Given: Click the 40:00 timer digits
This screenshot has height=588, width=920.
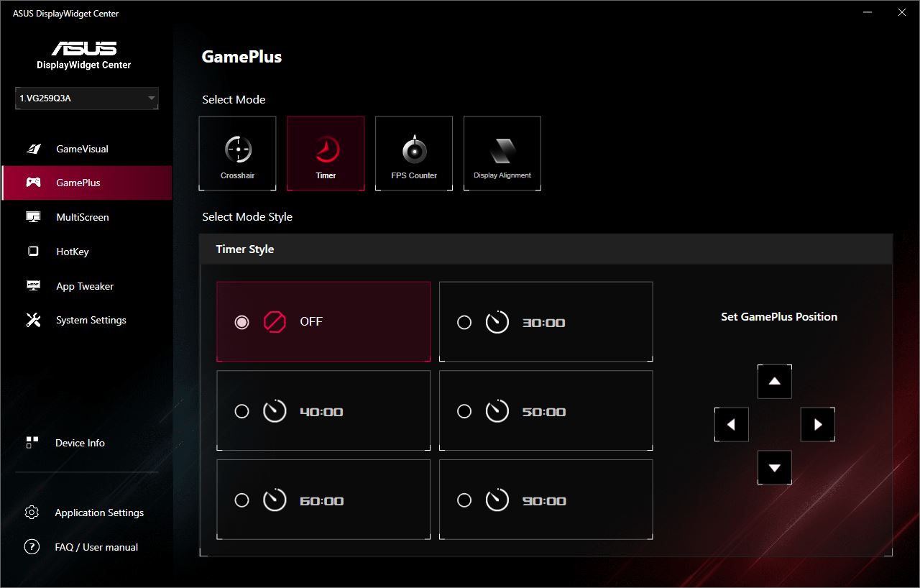Looking at the screenshot, I should (x=321, y=412).
